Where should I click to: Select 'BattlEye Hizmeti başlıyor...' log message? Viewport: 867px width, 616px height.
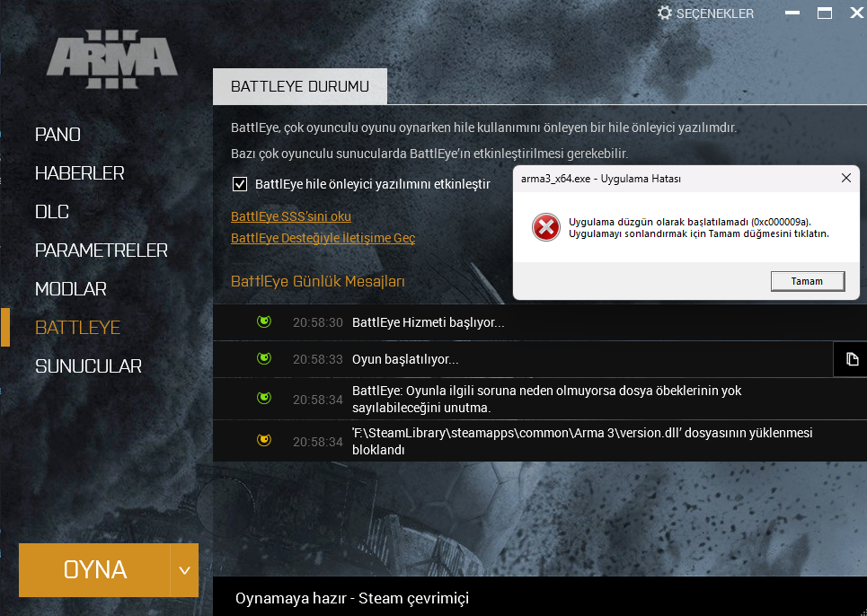coord(428,322)
